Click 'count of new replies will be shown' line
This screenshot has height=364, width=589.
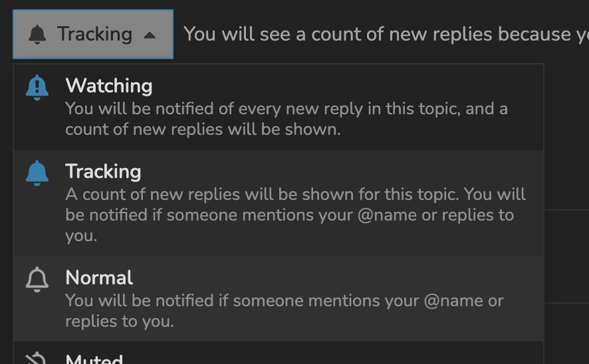click(203, 130)
